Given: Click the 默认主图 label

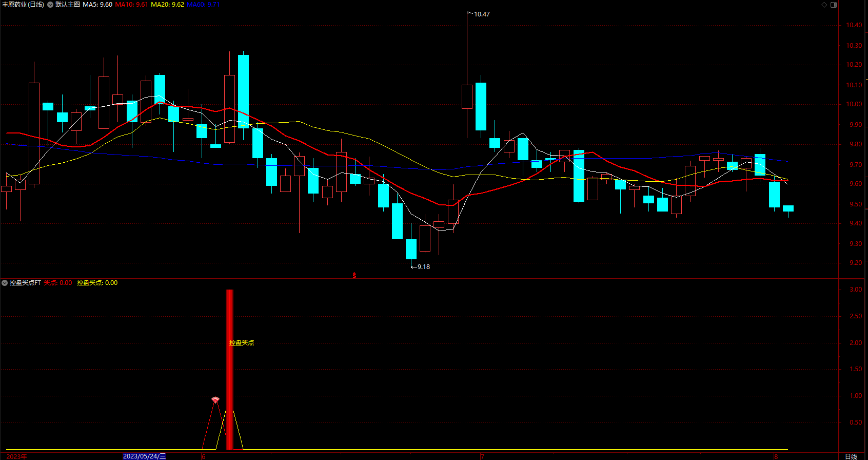Looking at the screenshot, I should click(68, 5).
